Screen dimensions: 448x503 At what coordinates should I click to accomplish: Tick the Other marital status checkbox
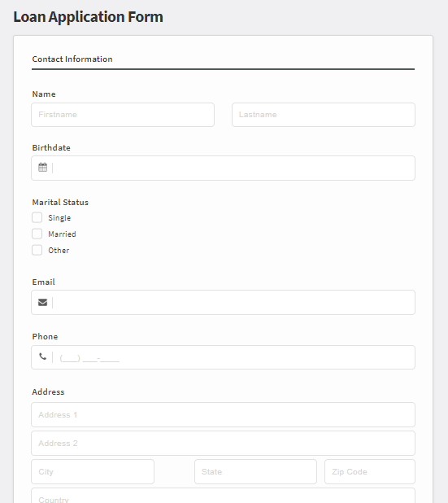pos(37,250)
